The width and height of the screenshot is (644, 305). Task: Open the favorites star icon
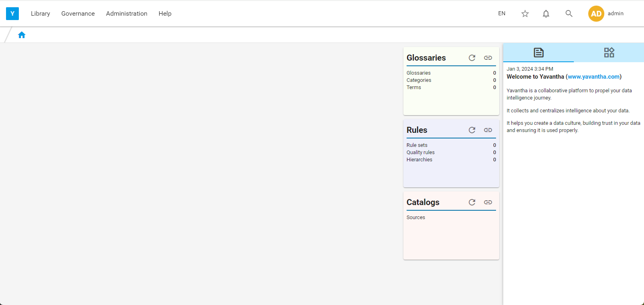click(x=525, y=14)
